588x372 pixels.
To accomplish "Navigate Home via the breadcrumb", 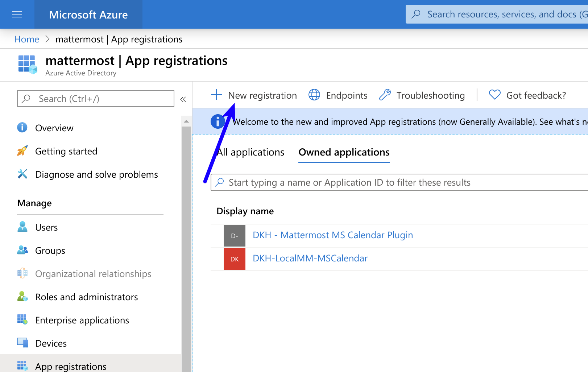I will tap(26, 39).
